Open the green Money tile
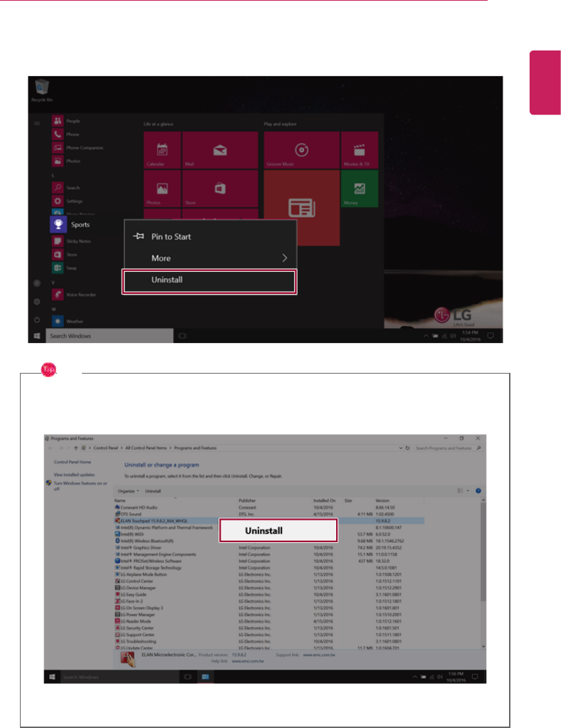The width and height of the screenshot is (561, 728). click(360, 189)
